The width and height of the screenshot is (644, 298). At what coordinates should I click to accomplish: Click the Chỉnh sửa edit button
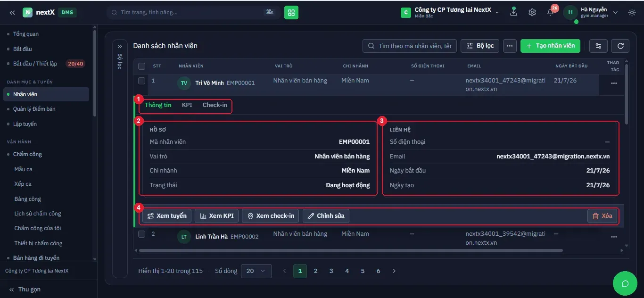[x=326, y=216]
